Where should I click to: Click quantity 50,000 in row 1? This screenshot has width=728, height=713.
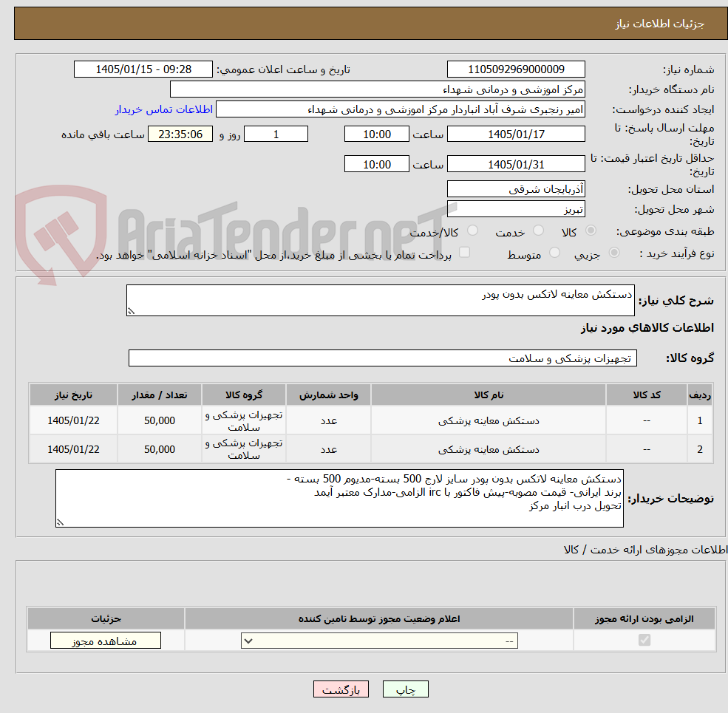(159, 420)
